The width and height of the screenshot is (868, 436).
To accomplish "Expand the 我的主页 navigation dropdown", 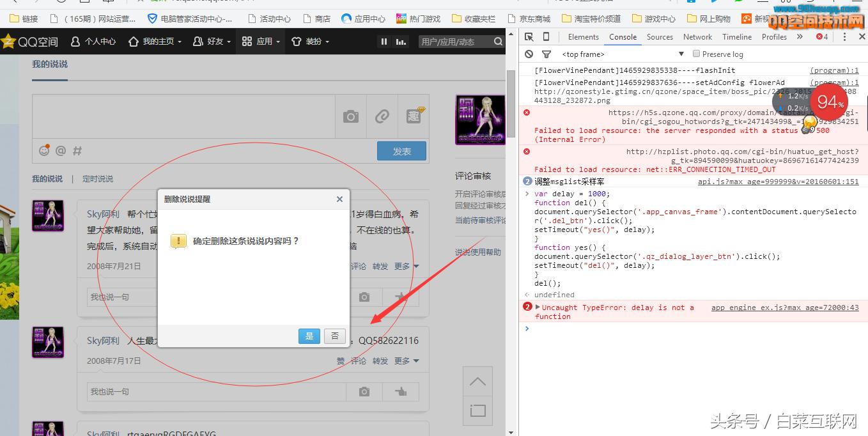I will pyautogui.click(x=155, y=42).
